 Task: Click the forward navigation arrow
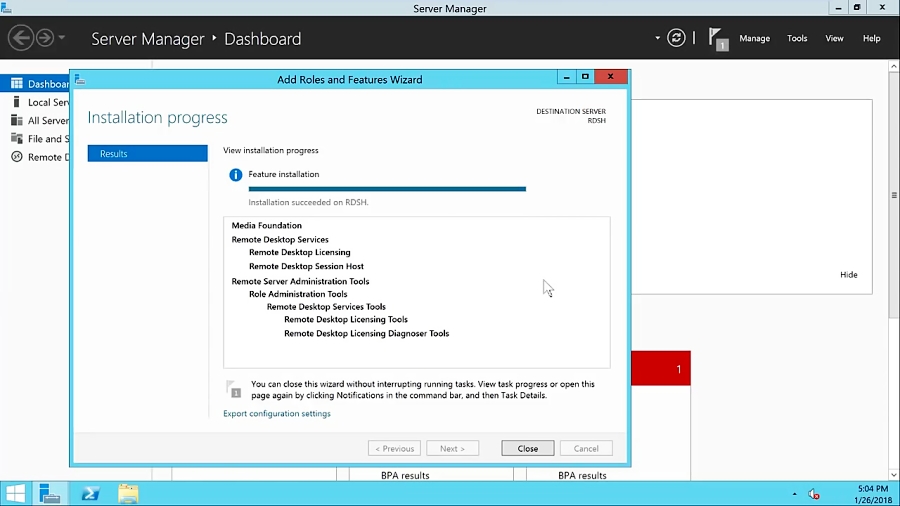pos(45,38)
